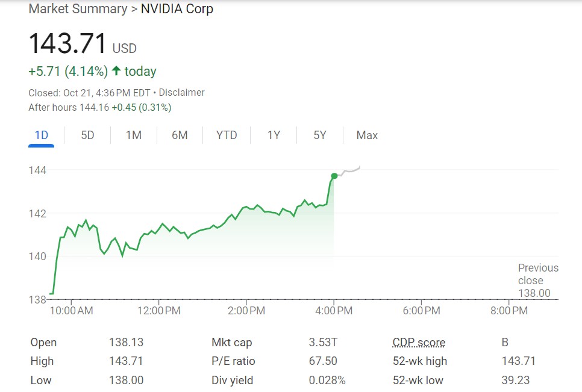Viewport: 582px width, 392px height.
Task: Click the CDP score label
Action: (x=419, y=343)
